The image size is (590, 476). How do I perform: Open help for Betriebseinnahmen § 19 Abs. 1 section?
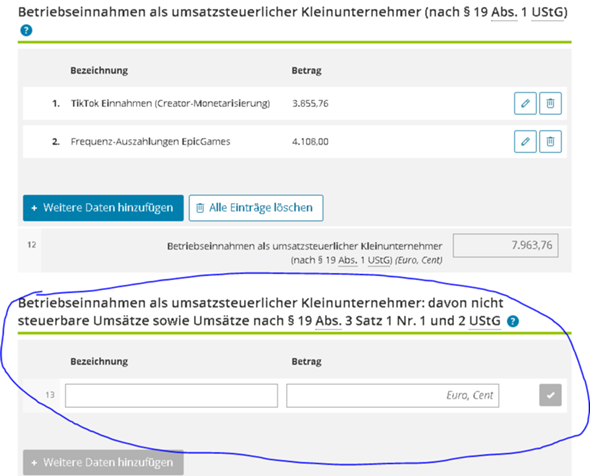[x=26, y=30]
